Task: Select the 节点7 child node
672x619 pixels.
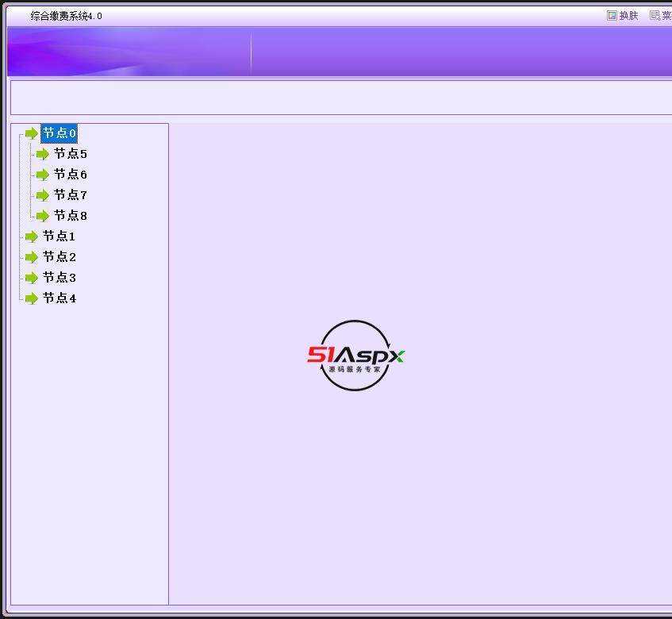Action: click(x=71, y=194)
